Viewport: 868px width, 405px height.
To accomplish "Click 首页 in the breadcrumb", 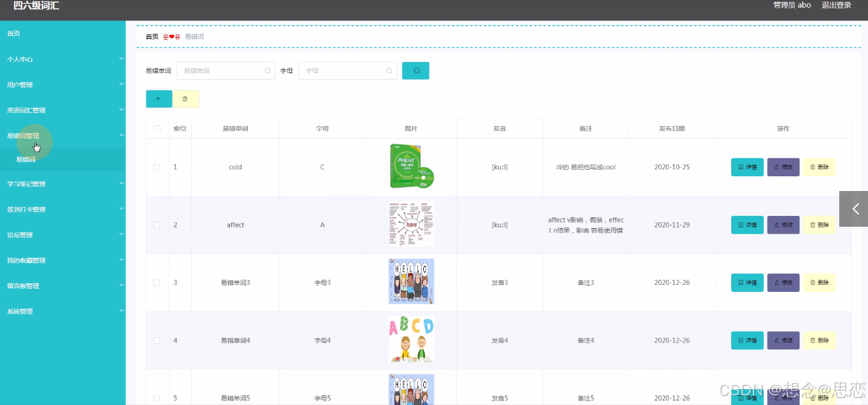I will click(x=152, y=37).
